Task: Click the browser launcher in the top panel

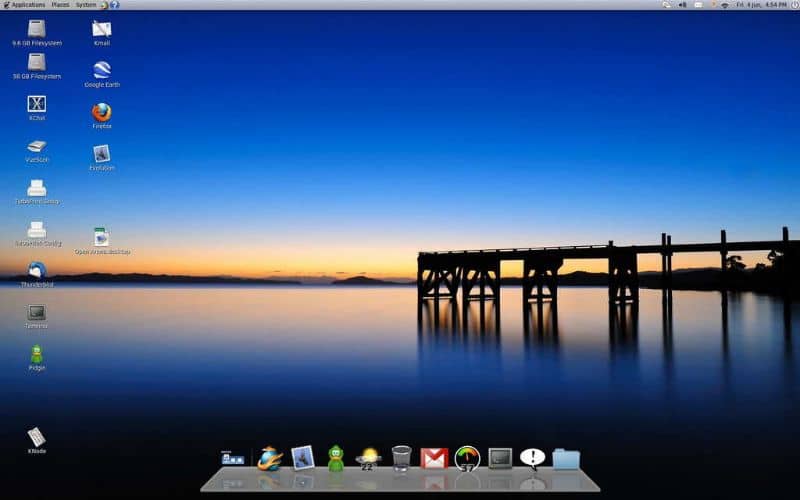Action: [105, 5]
